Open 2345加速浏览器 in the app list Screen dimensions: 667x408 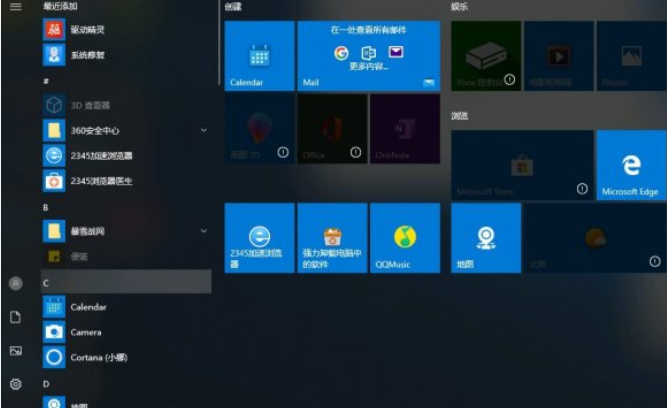[126, 156]
